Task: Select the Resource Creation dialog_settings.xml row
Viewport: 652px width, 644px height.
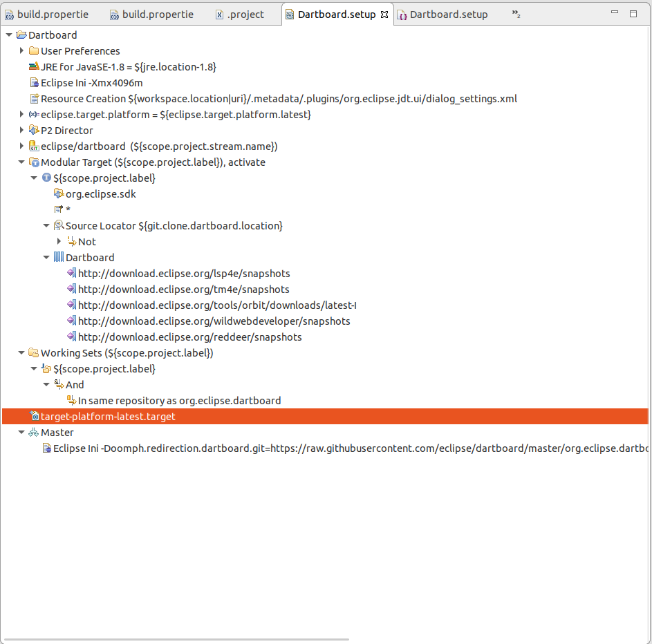Action: pyautogui.click(x=279, y=99)
